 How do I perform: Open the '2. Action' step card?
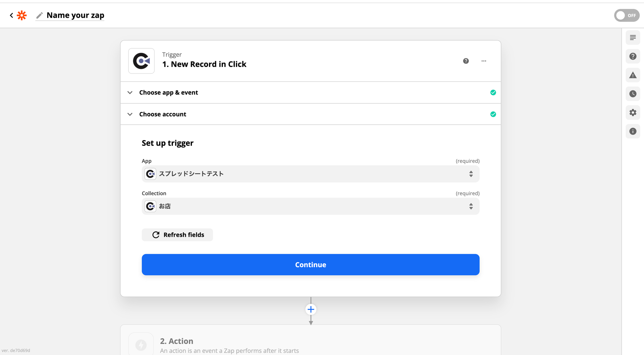coord(310,340)
